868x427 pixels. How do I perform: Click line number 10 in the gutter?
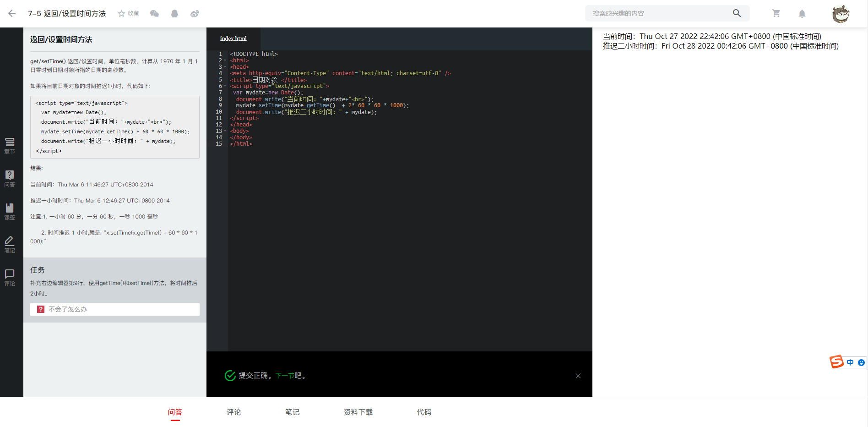[x=219, y=112]
